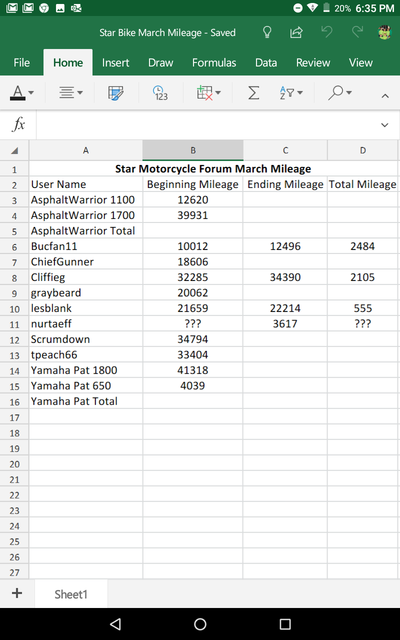Open the text alignment dropdown
The image size is (400, 640).
click(71, 93)
